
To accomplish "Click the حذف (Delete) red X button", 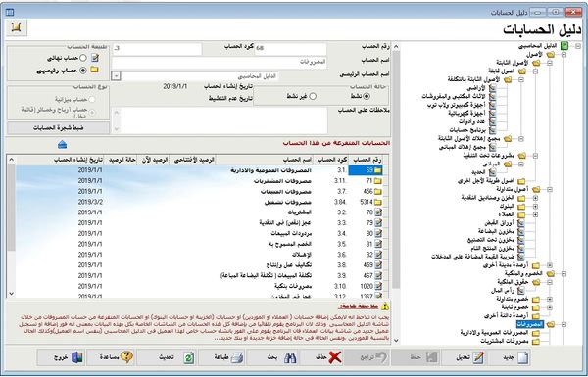I will (322, 357).
